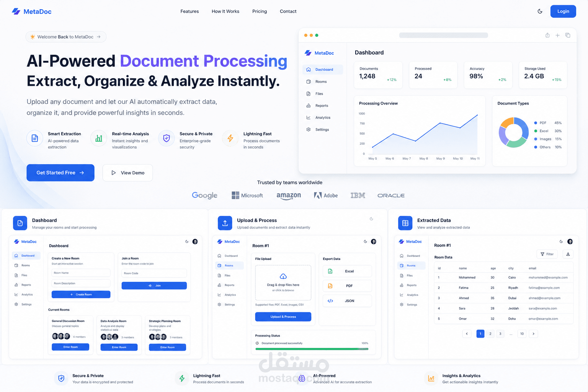Go to previous page with left chevron
The width and height of the screenshot is (588, 392).
click(x=467, y=334)
